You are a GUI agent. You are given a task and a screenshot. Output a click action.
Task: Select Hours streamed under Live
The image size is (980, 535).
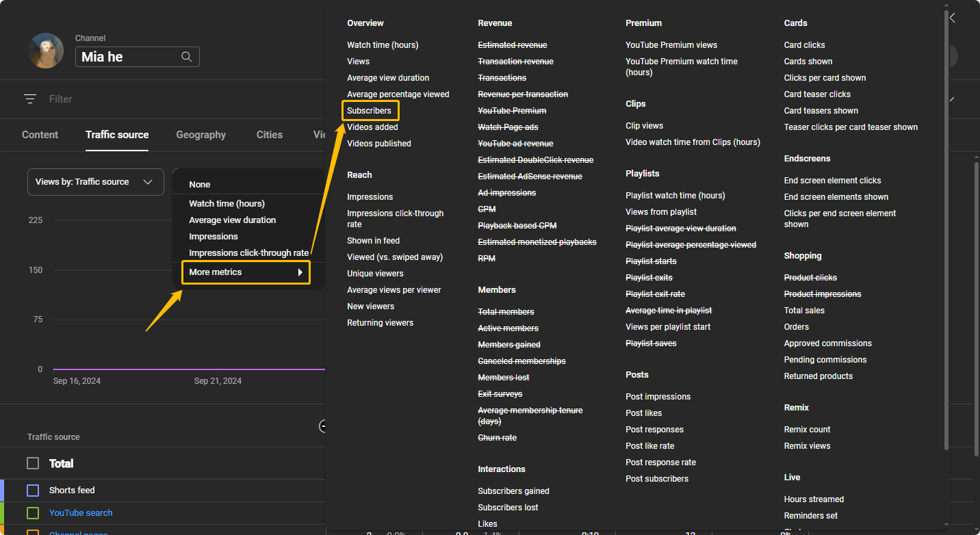814,499
